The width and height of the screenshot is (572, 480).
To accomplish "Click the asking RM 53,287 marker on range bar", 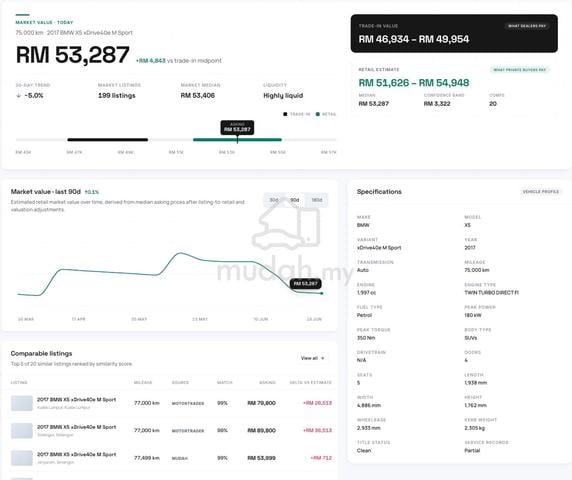I will coord(237,128).
